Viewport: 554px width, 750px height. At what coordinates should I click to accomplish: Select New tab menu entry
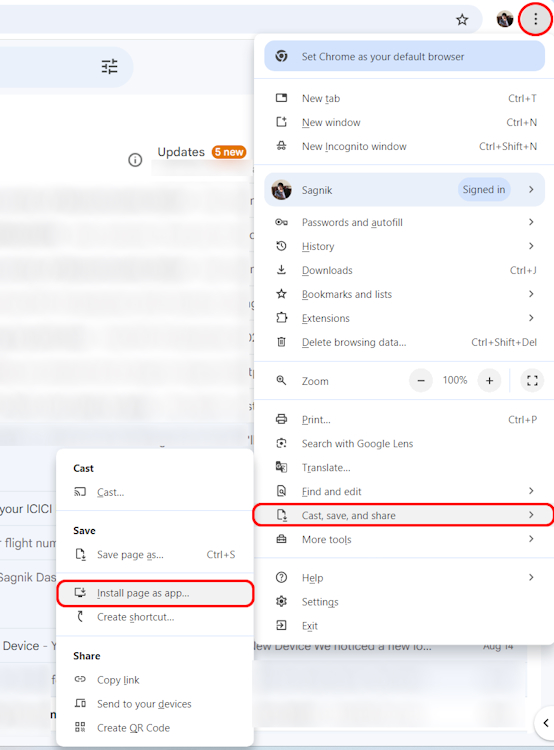pos(404,98)
